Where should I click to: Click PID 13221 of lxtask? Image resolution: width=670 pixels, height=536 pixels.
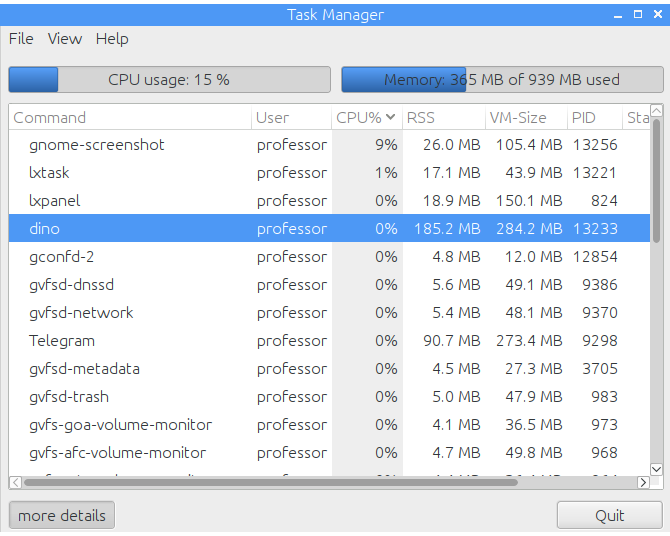point(594,173)
